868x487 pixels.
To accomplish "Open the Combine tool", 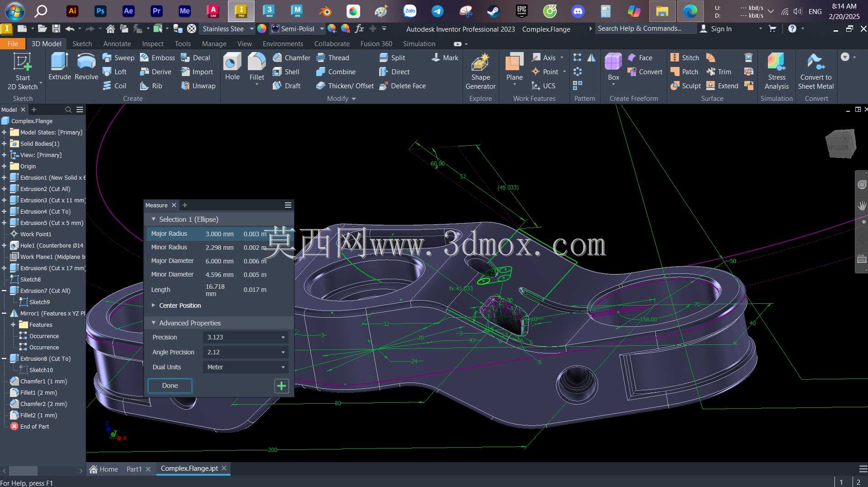I will 336,72.
